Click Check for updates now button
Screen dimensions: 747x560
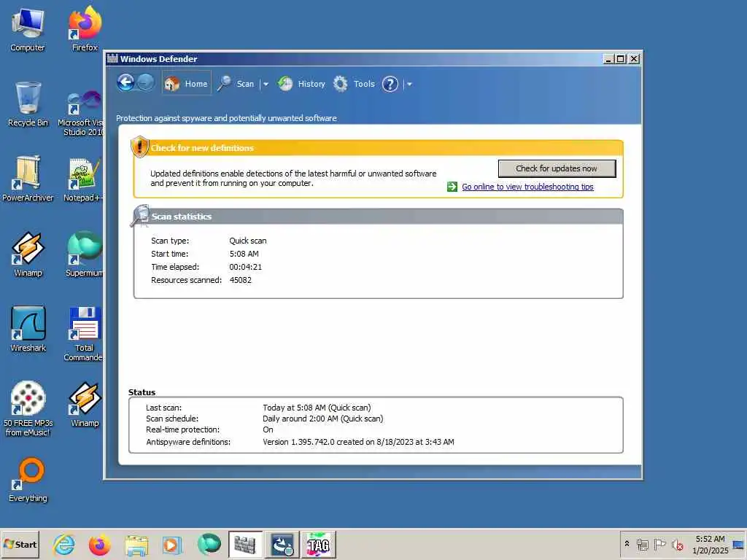[x=557, y=168]
